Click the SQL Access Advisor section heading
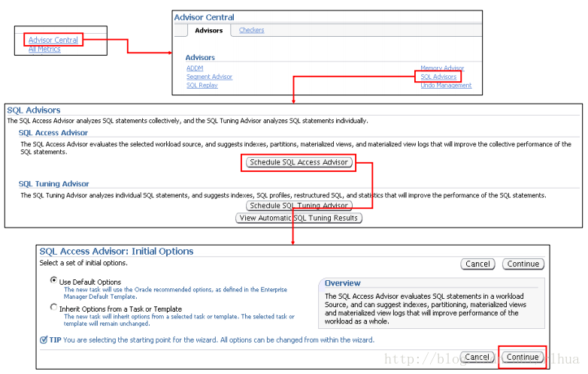 point(53,133)
